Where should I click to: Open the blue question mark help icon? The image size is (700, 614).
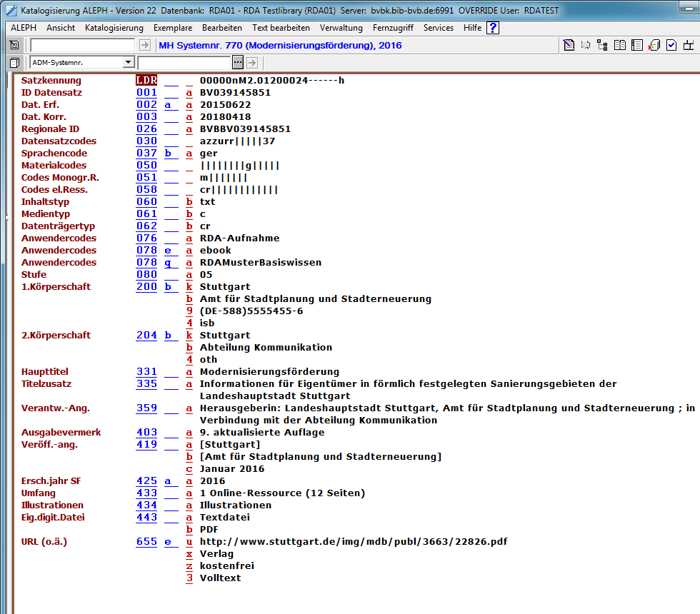493,28
